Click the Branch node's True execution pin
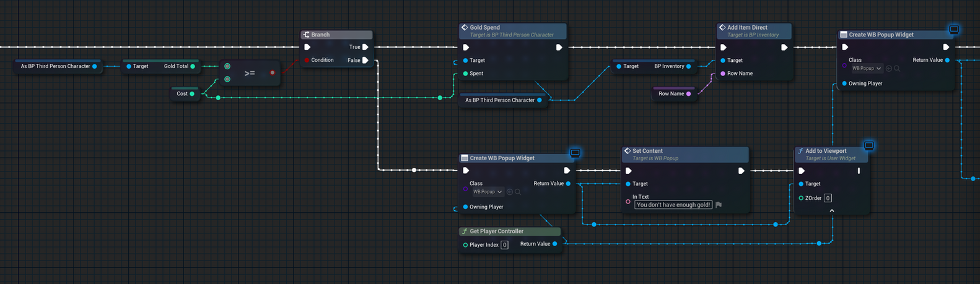Viewport: 980px width, 284px height. 365,47
